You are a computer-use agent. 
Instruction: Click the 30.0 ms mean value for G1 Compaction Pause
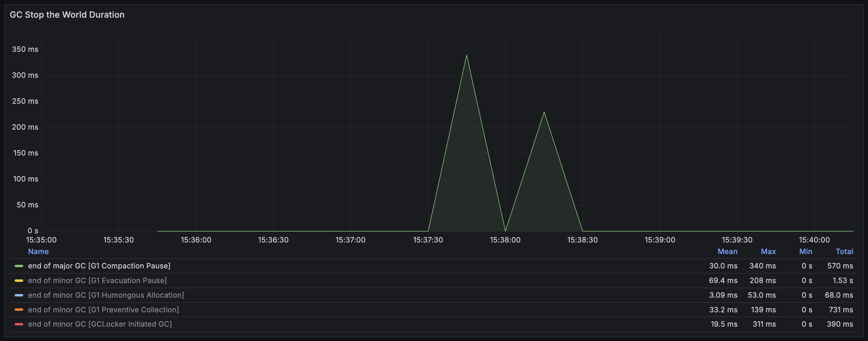723,266
